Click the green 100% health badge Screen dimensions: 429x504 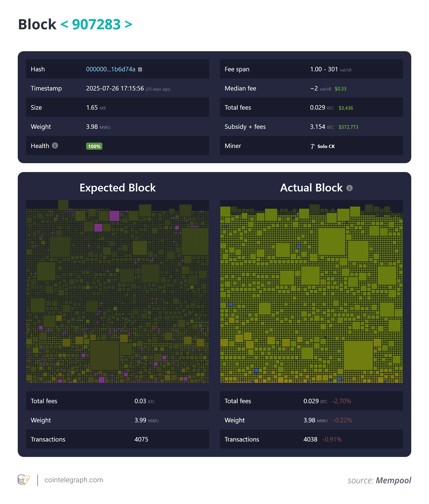94,146
